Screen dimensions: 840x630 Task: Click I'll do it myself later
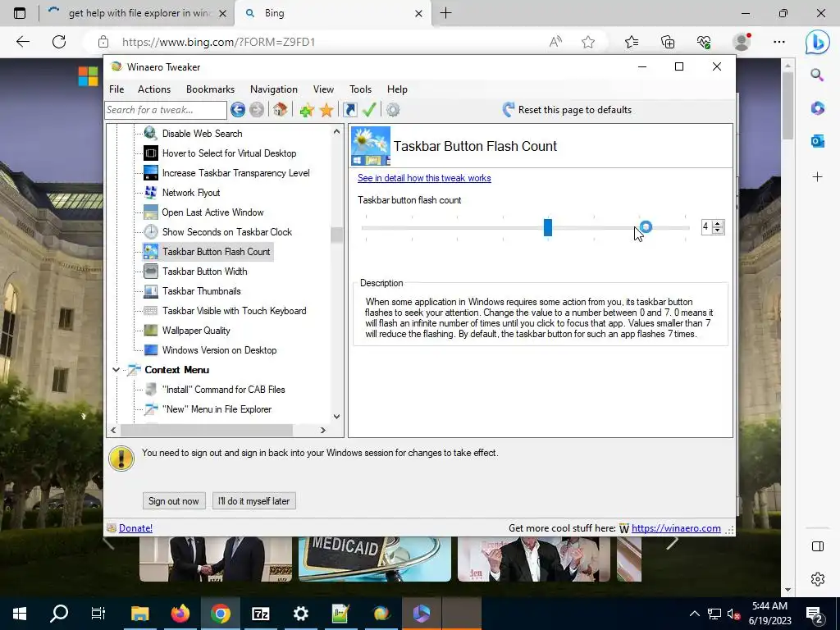click(254, 501)
